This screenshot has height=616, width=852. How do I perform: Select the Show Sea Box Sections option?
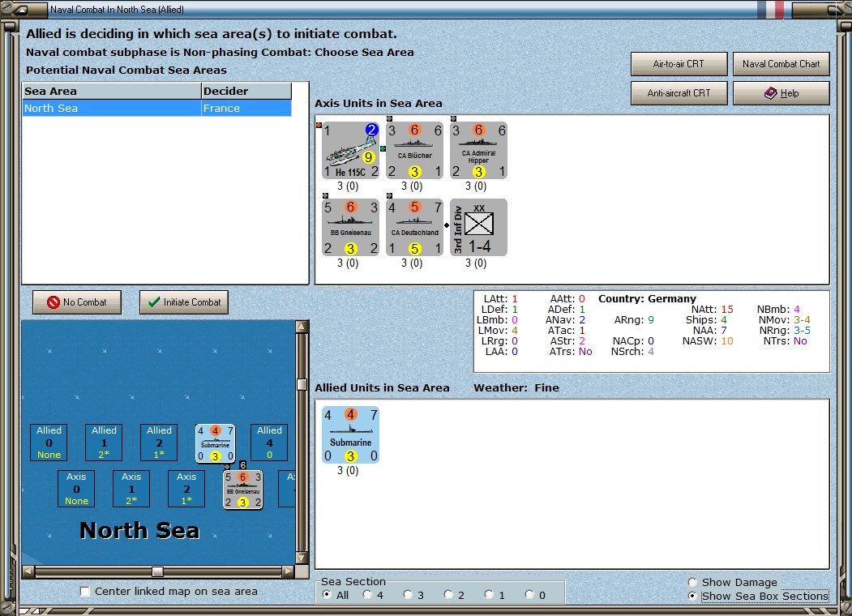click(x=692, y=596)
